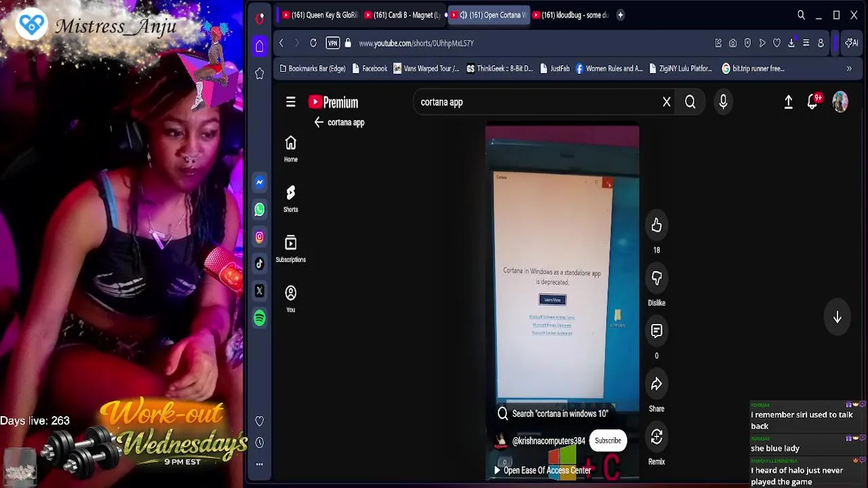Open the sidebar history clock panel
This screenshot has width=868, height=488.
[260, 443]
